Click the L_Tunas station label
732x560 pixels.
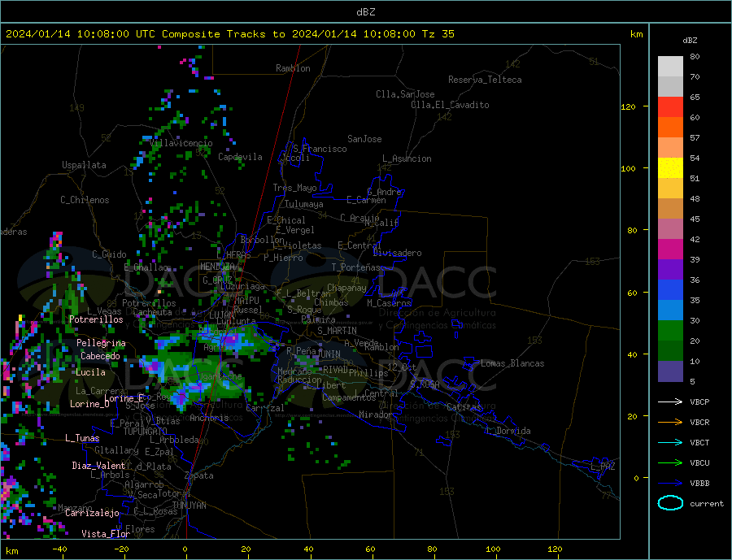pyautogui.click(x=82, y=438)
